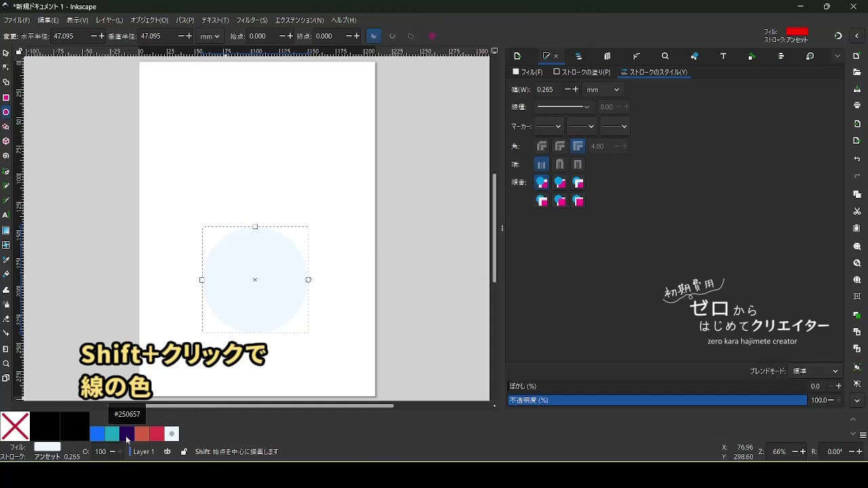Open the フィルター(S) menu
Screen dimensions: 868x488
(252, 20)
